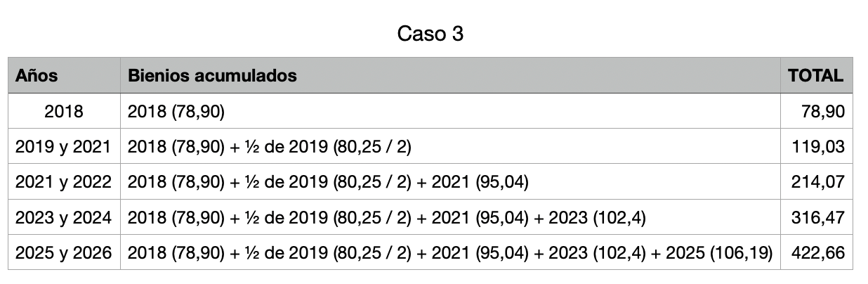
Task: Click the '2021 y 2022' year cell
Action: [64, 182]
